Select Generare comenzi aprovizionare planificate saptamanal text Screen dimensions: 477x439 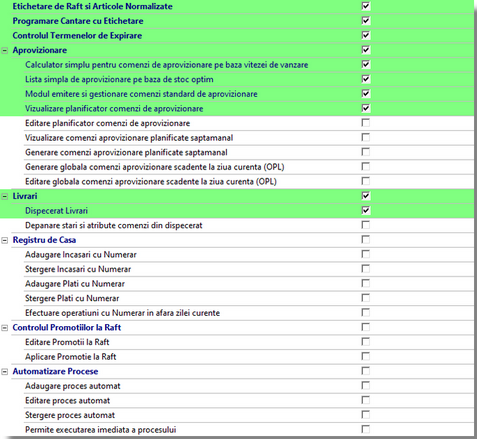(x=126, y=152)
